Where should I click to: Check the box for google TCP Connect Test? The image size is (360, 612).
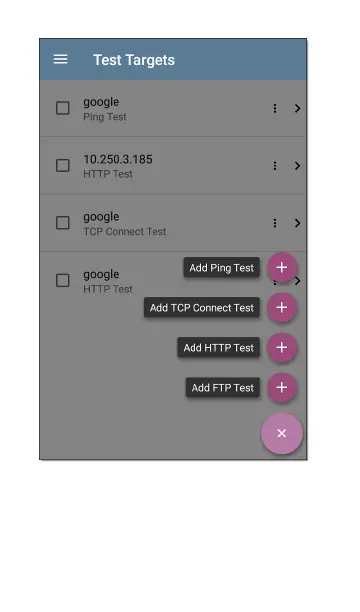pyautogui.click(x=62, y=223)
